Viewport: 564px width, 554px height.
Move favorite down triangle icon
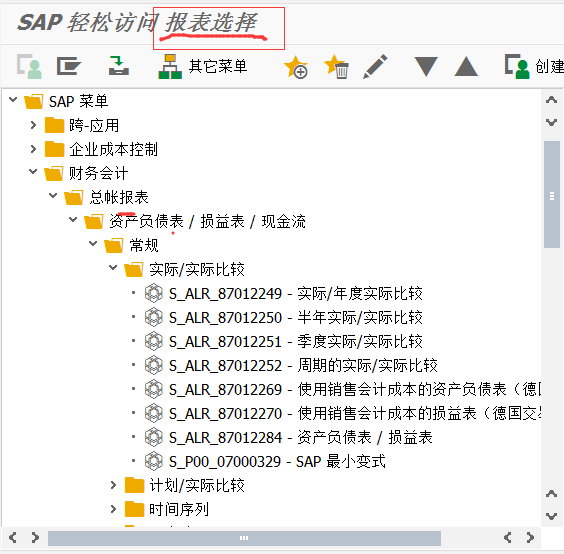click(426, 67)
